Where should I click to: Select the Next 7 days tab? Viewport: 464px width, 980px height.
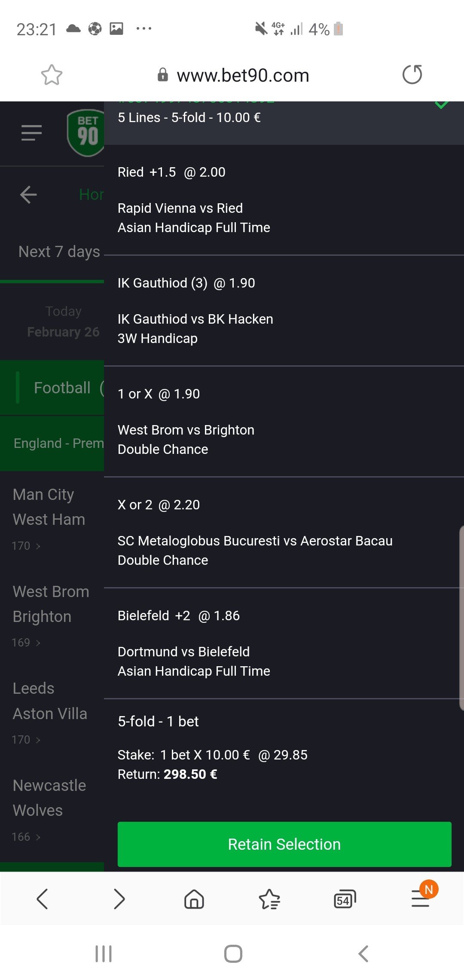tap(59, 252)
